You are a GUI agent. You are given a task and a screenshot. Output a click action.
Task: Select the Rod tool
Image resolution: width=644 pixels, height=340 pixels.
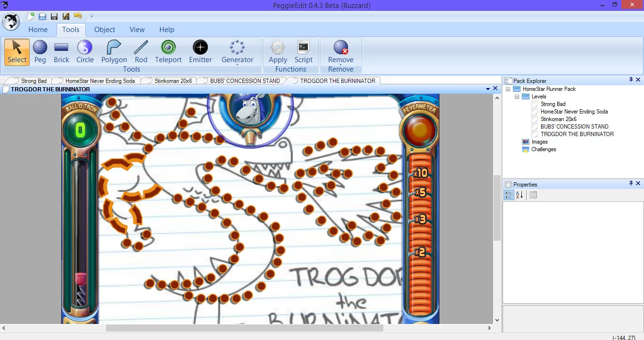point(141,52)
